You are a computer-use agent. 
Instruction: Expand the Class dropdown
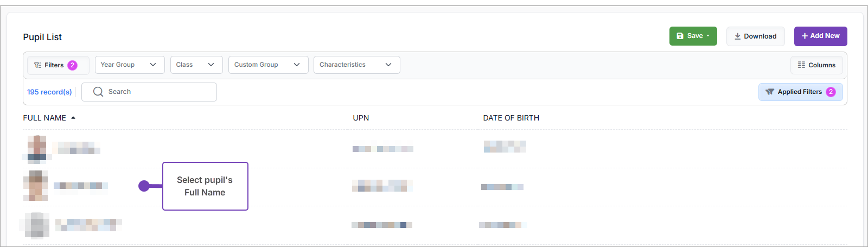click(196, 65)
